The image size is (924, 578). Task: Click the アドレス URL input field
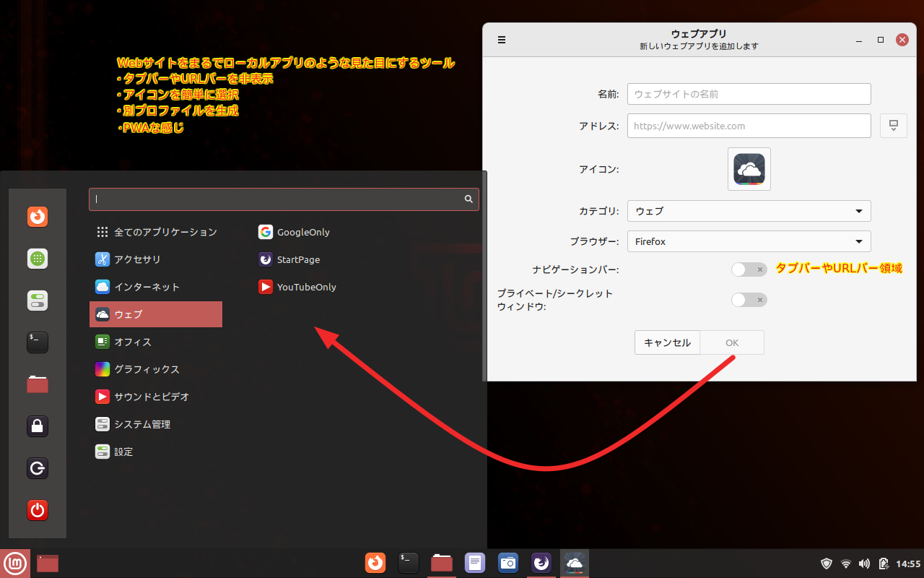pos(749,126)
